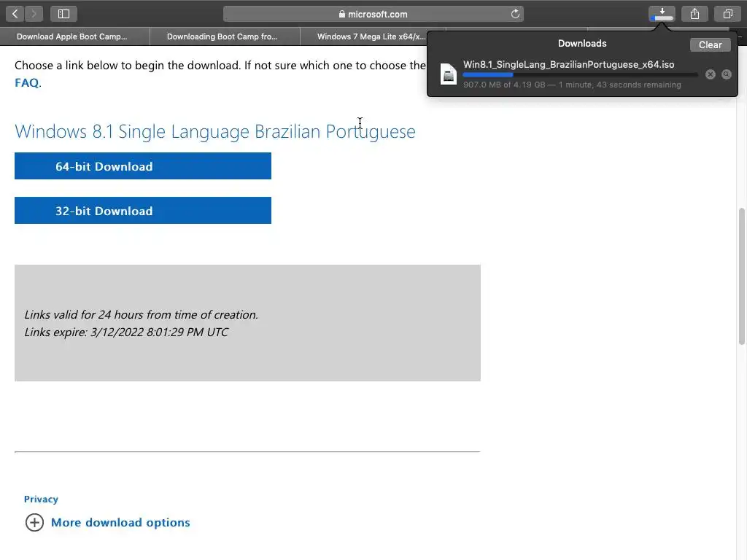Image resolution: width=747 pixels, height=560 pixels.
Task: Click the Links valid for 24 hours text
Action: tap(141, 315)
